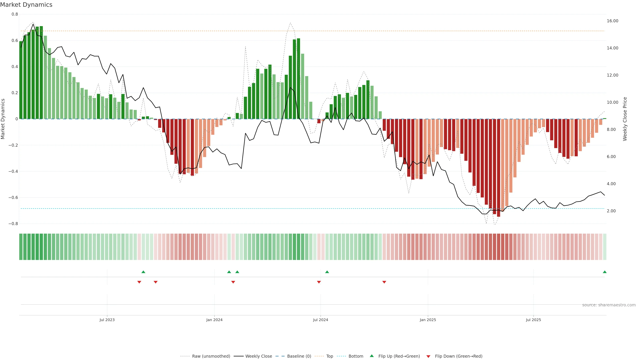Click the Jan 2024 x-axis label
644x362 pixels.
pos(214,320)
